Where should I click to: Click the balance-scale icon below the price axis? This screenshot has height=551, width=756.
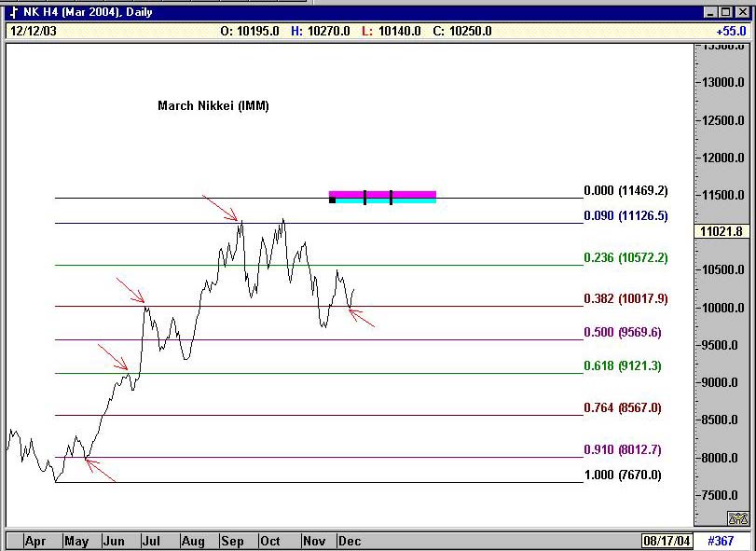[x=738, y=518]
